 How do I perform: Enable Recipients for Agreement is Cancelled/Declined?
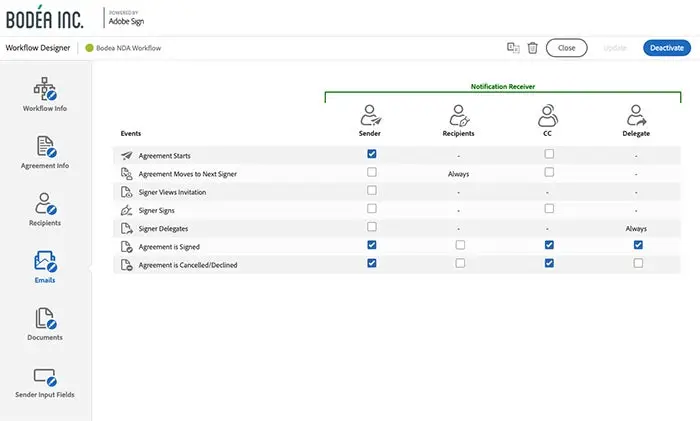coord(459,263)
